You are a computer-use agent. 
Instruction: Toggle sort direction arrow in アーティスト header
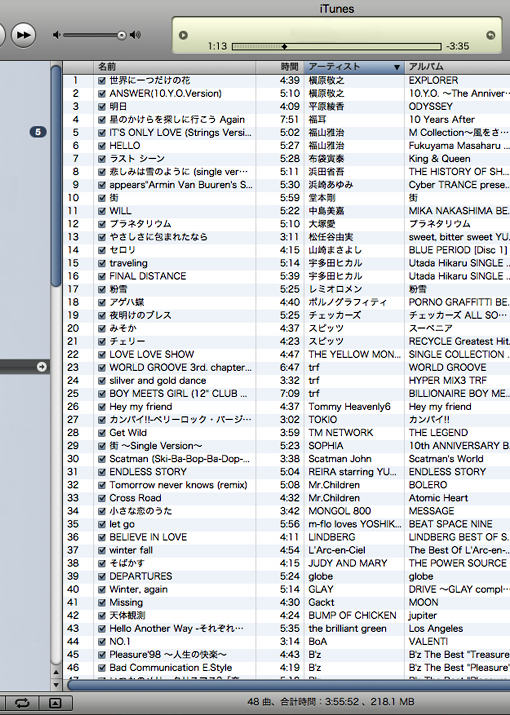click(x=397, y=67)
